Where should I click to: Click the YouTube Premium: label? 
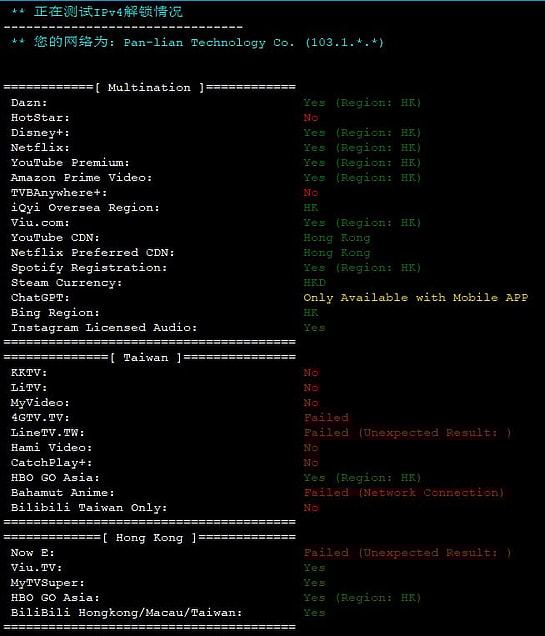click(x=70, y=162)
